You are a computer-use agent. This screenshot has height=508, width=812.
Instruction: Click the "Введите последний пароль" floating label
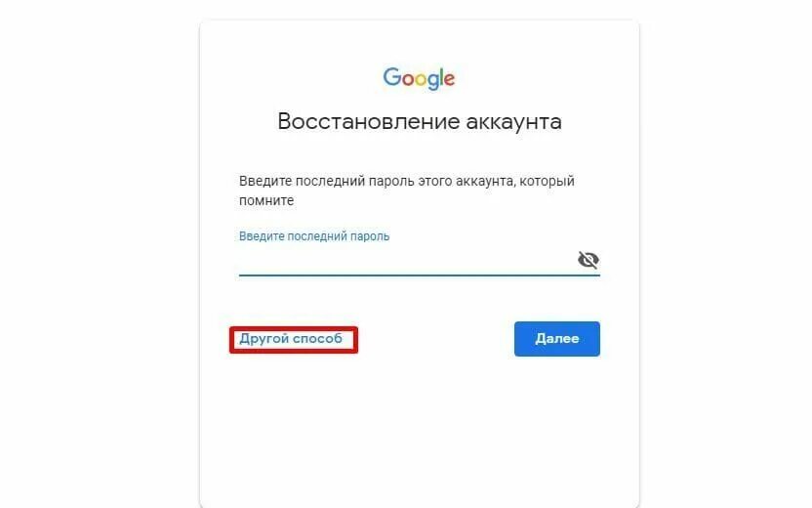pos(314,236)
